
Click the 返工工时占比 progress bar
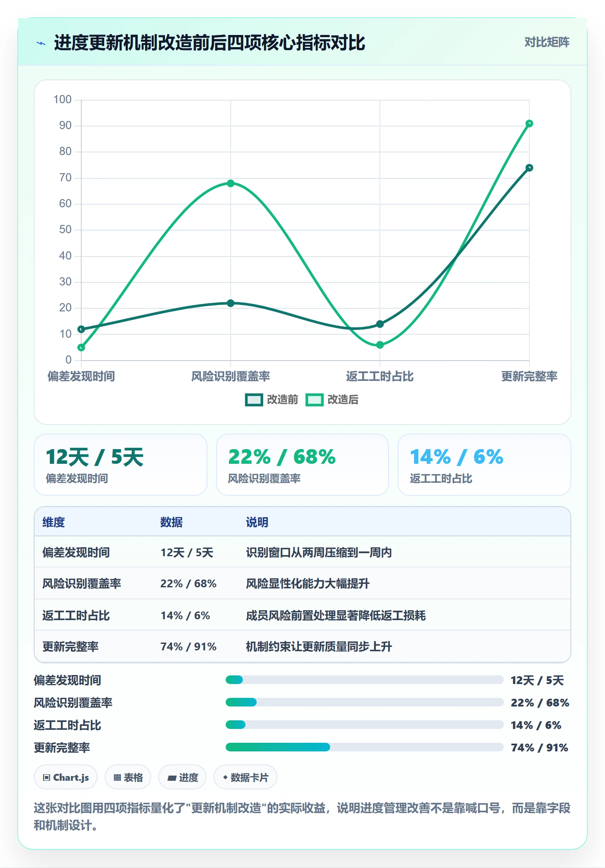(x=364, y=725)
